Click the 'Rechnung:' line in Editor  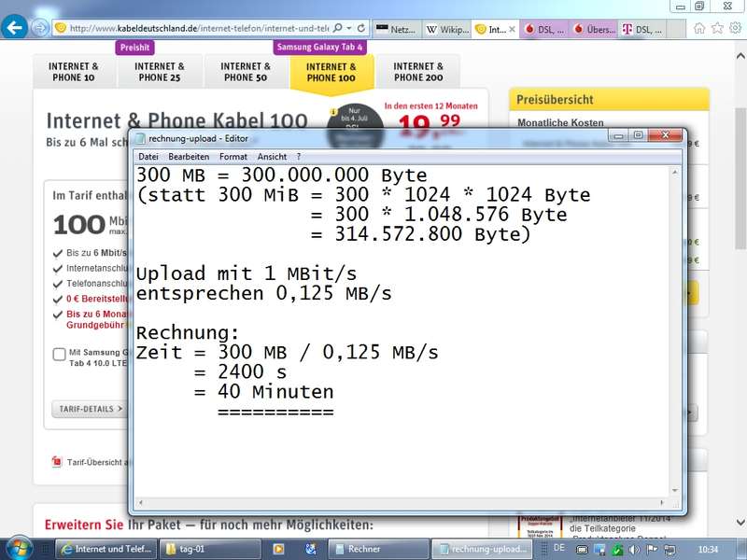[x=188, y=332]
